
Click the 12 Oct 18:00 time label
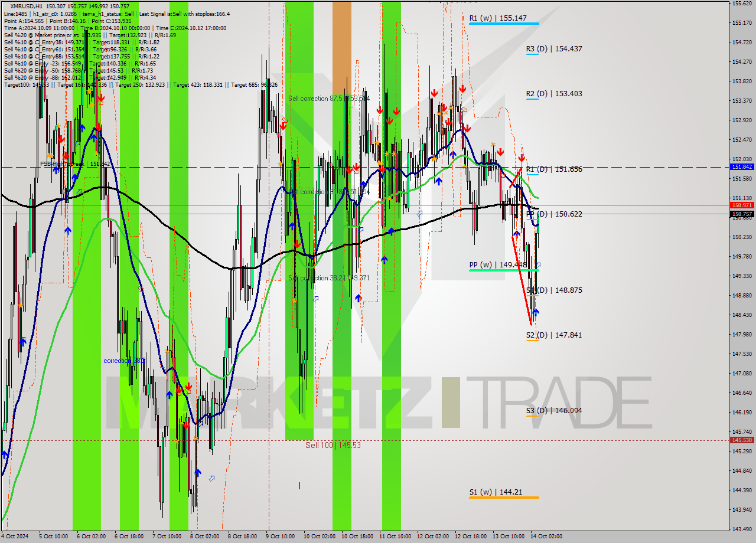click(x=470, y=537)
